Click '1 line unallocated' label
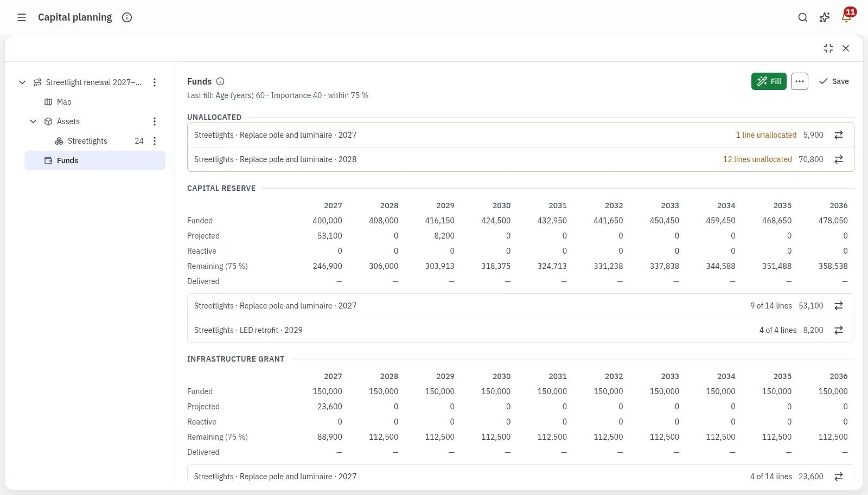Image resolution: width=868 pixels, height=495 pixels. 766,135
